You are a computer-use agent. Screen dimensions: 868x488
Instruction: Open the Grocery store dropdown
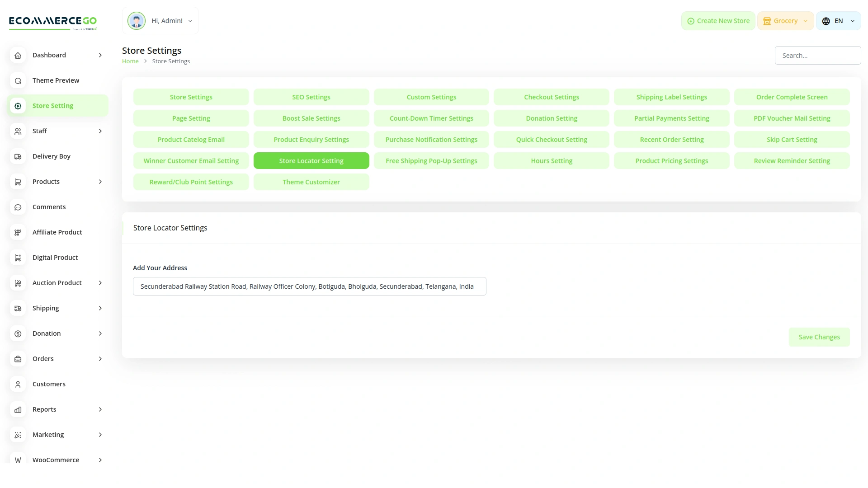click(x=785, y=21)
